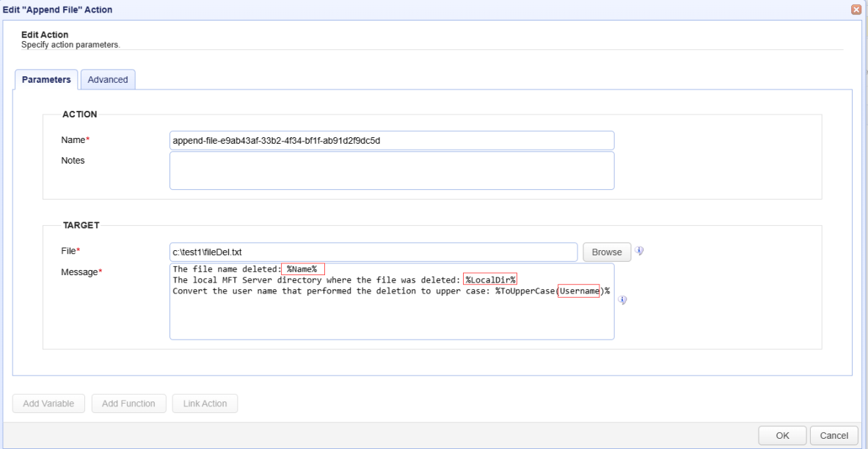
Task: Click the Add Variable button
Action: (49, 404)
